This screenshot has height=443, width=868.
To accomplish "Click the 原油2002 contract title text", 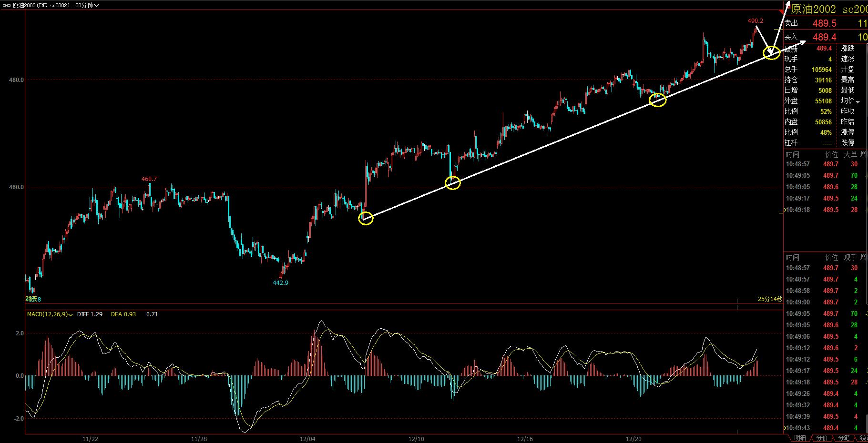I will (x=814, y=10).
